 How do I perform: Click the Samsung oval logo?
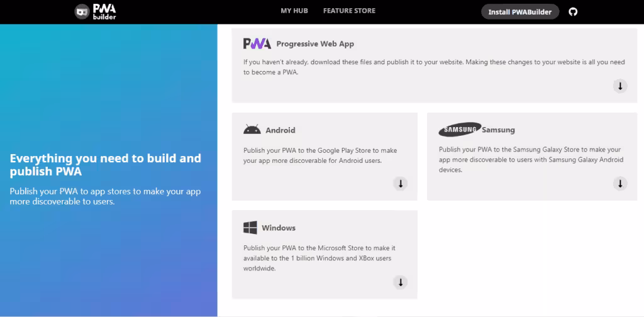click(460, 130)
